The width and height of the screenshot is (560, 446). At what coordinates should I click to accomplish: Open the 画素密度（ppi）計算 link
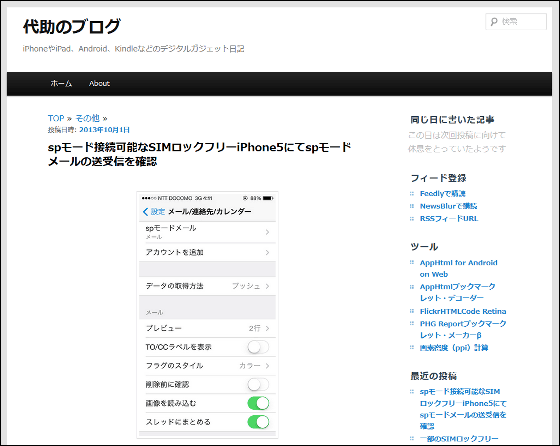pos(454,348)
